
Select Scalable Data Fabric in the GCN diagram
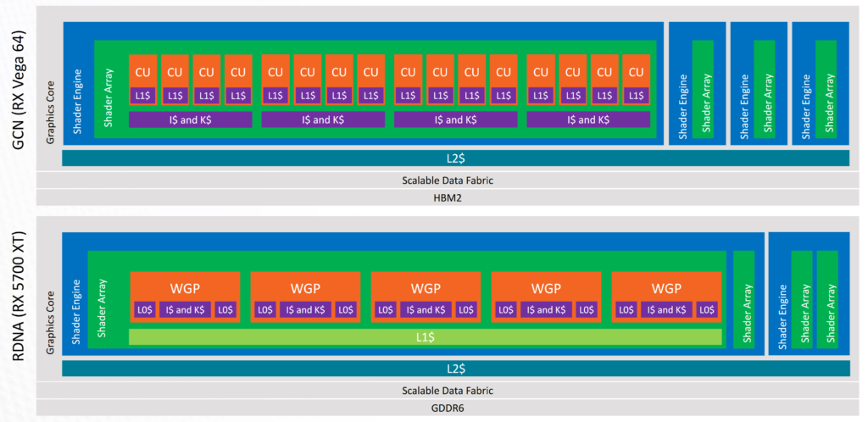tap(448, 180)
